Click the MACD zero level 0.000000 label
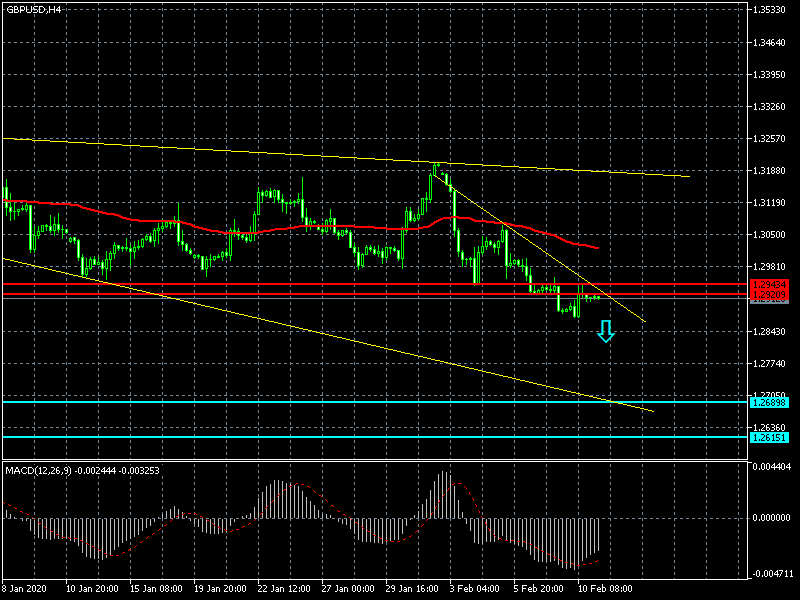 tap(773, 518)
